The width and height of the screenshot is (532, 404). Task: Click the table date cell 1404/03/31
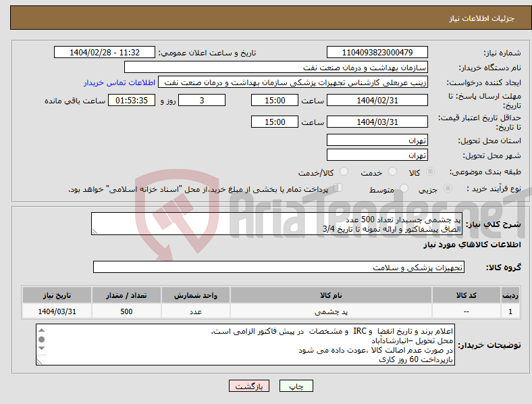pyautogui.click(x=57, y=311)
